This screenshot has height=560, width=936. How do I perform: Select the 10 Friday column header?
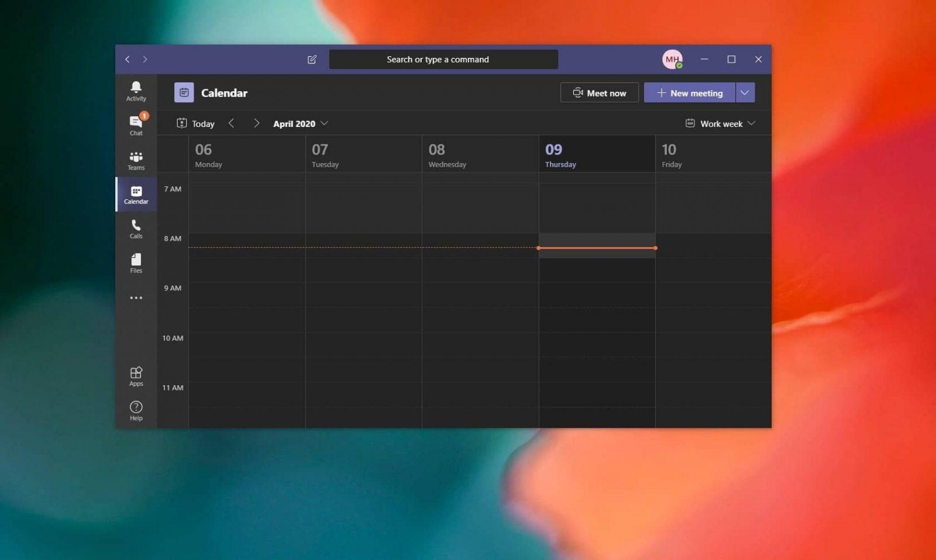pyautogui.click(x=713, y=154)
